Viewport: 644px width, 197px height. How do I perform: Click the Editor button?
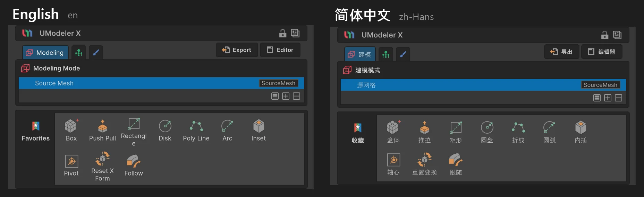[280, 50]
